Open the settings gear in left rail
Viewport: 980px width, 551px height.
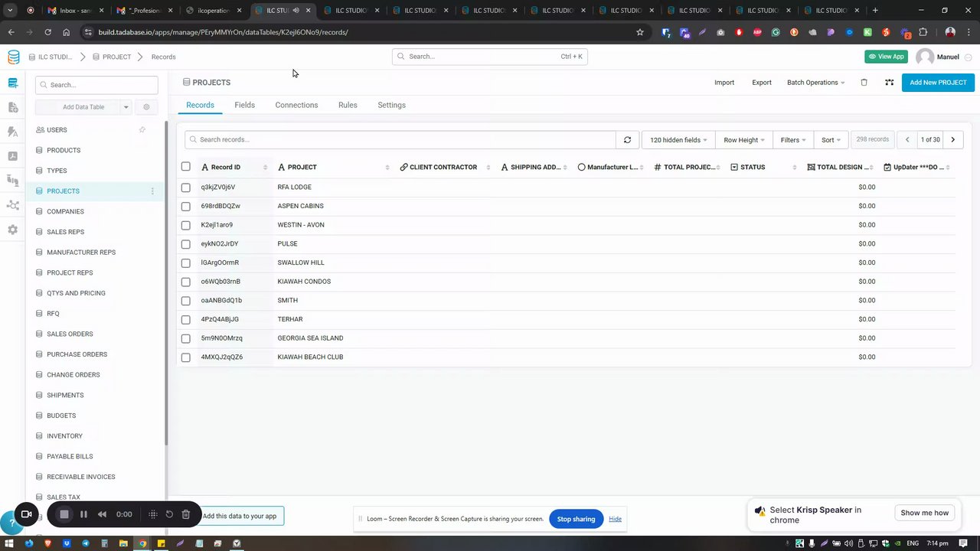pos(12,230)
